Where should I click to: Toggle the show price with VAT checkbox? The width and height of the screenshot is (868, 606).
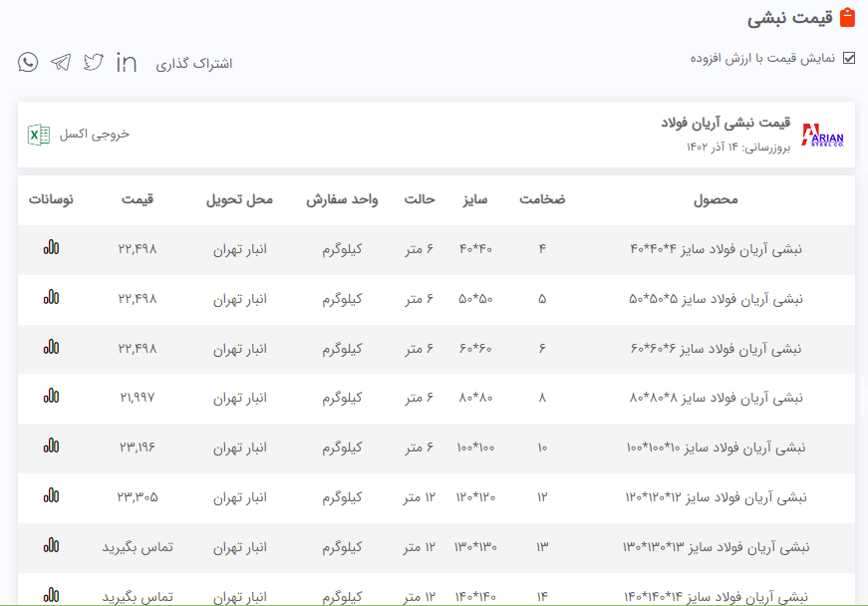pyautogui.click(x=849, y=58)
